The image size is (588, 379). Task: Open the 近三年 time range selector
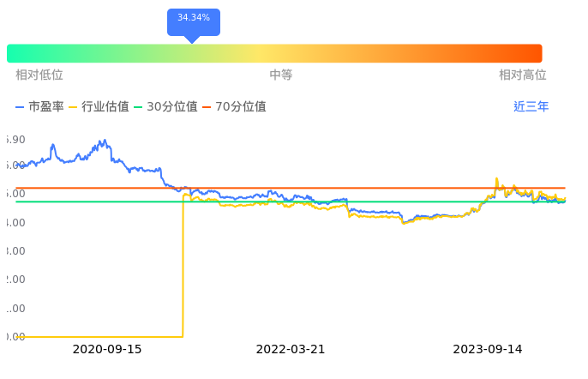(x=531, y=107)
